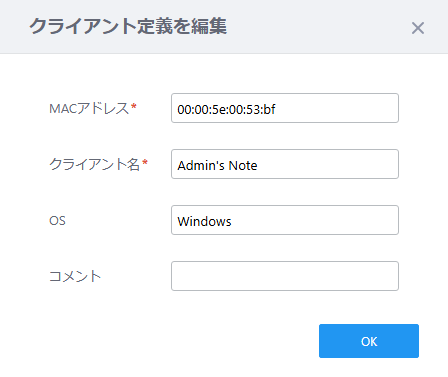448x377 pixels.
Task: Click the gray header bar background
Action: [x=317, y=27]
